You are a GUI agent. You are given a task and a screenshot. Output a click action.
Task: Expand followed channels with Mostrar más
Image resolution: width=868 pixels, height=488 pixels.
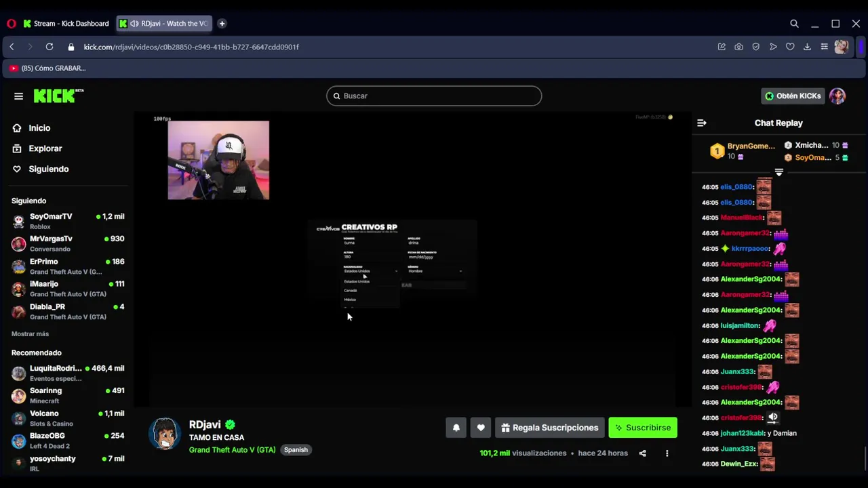click(30, 334)
